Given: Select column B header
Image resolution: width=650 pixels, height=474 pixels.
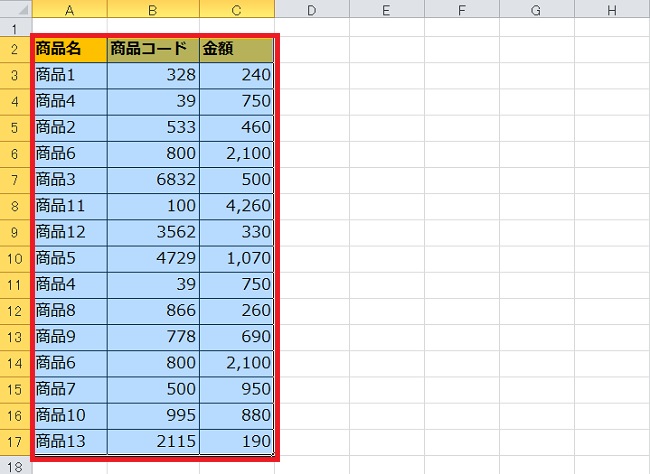Looking at the screenshot, I should click(153, 10).
